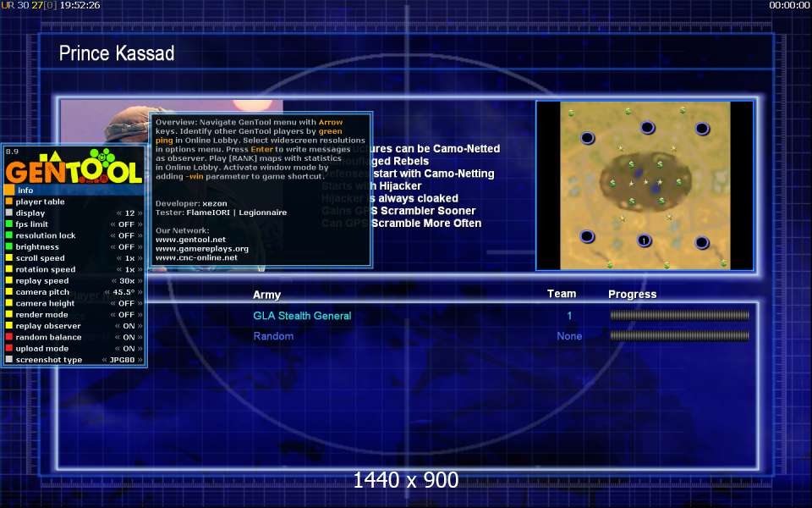The width and height of the screenshot is (812, 508).
Task: Click the yellow square beside replay speed
Action: [x=8, y=280]
